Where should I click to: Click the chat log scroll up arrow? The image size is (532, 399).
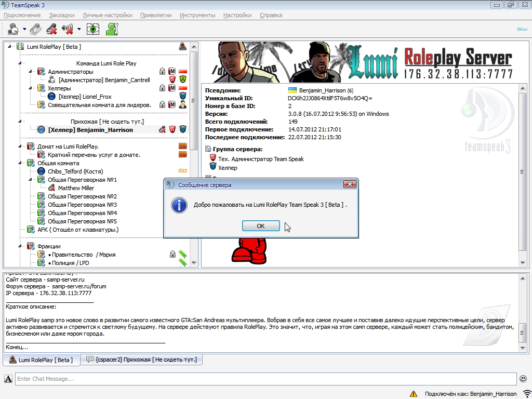(x=523, y=278)
